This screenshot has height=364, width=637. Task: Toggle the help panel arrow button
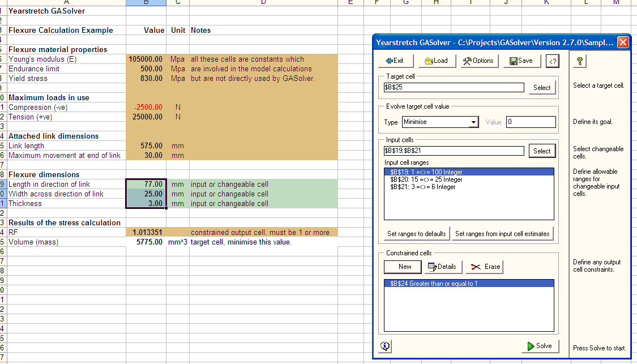(x=553, y=61)
